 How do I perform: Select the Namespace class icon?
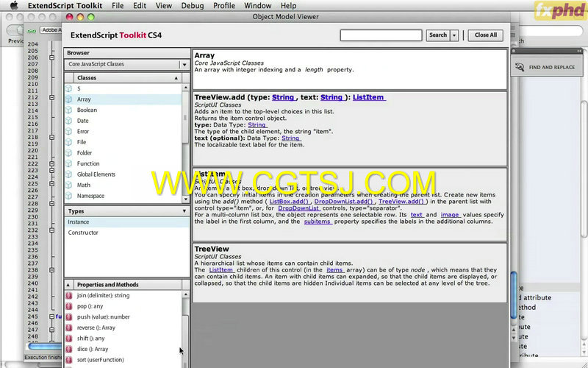point(68,196)
